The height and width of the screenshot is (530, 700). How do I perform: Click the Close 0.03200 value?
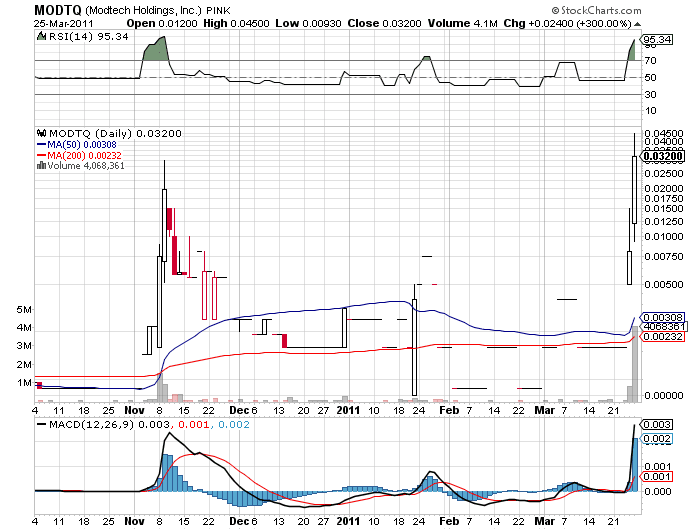[384, 24]
